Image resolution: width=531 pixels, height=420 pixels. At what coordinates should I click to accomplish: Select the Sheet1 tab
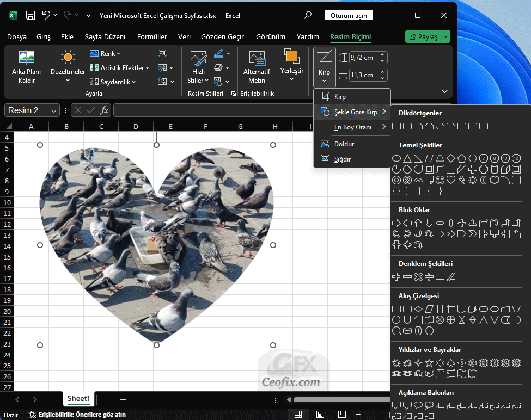click(x=78, y=399)
